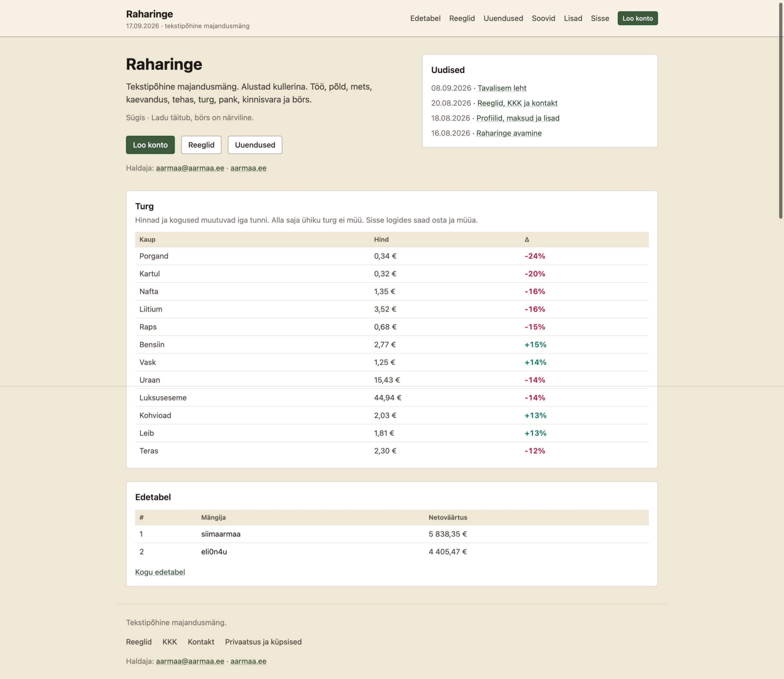Image resolution: width=784 pixels, height=679 pixels.
Task: Click player siimaarmaa in leaderboard
Action: click(221, 534)
